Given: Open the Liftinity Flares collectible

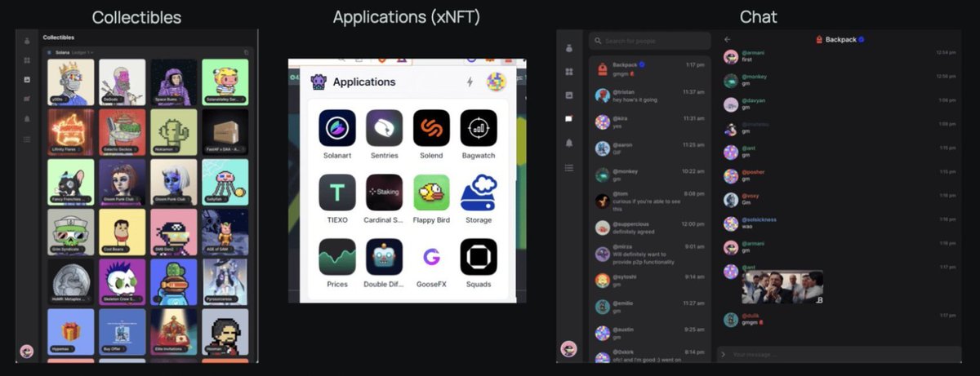Looking at the screenshot, I should 71,132.
